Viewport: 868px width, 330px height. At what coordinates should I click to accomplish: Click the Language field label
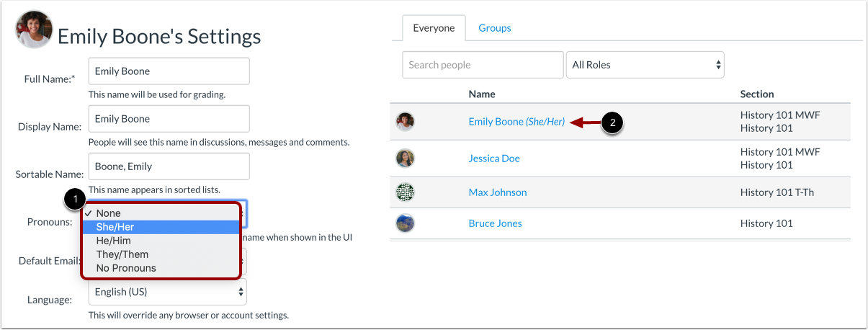pyautogui.click(x=51, y=299)
